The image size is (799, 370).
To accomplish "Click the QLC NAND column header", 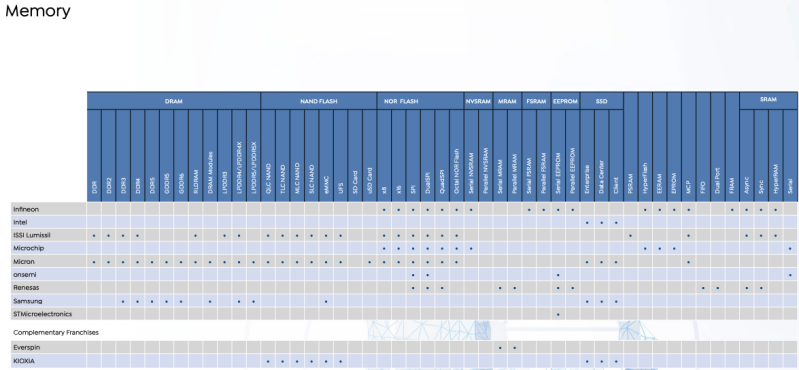I will [x=268, y=155].
